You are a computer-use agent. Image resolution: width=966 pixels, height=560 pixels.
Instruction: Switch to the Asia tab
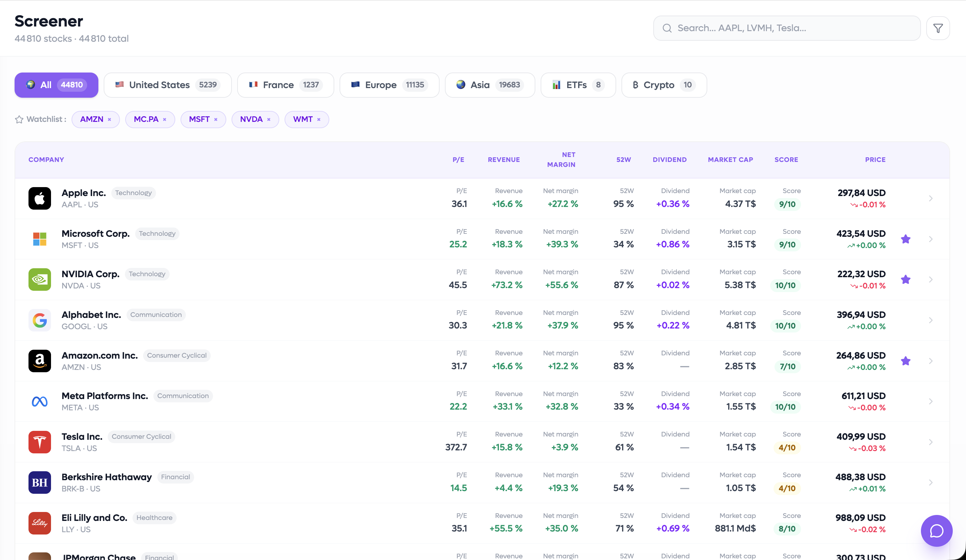490,85
